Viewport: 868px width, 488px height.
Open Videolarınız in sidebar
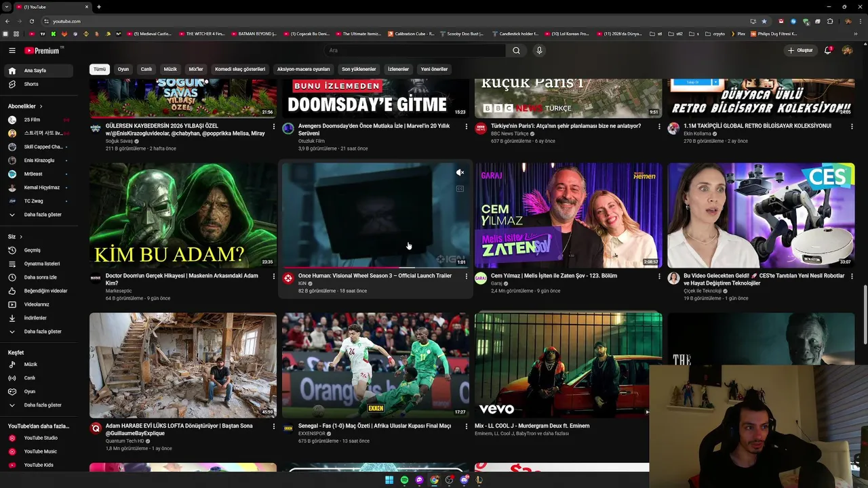point(41,304)
